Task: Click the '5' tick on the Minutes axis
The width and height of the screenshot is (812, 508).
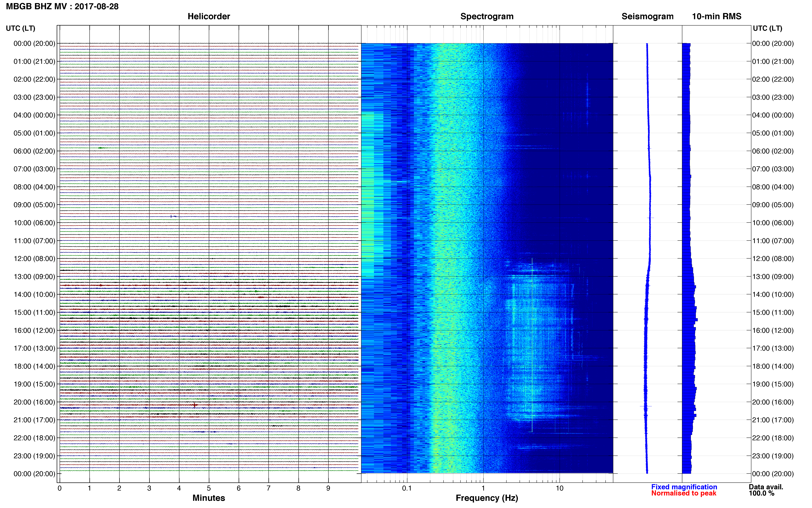Action: [x=209, y=488]
